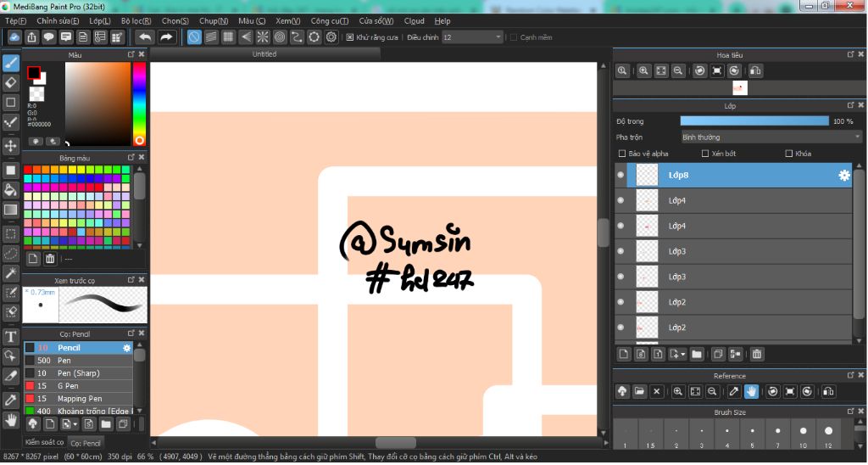
Task: Click the rainbow hue slider bar
Action: [x=140, y=104]
